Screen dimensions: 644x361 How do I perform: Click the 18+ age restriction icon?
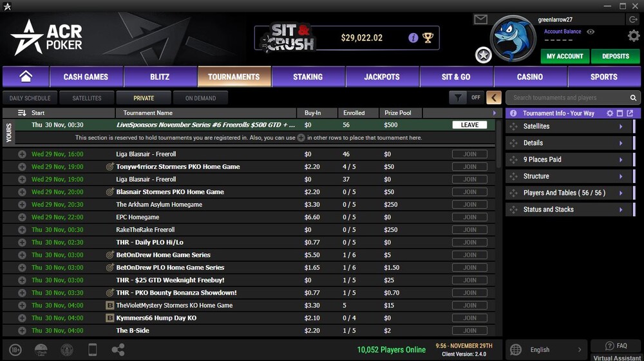15,350
